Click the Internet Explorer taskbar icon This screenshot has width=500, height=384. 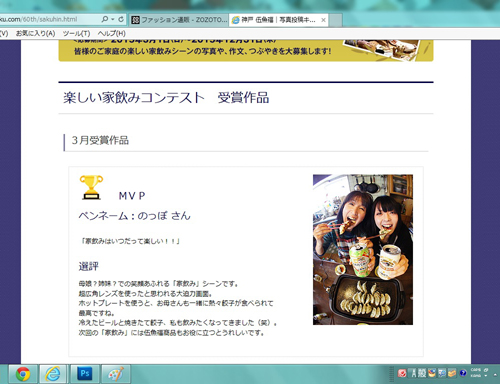(53, 374)
